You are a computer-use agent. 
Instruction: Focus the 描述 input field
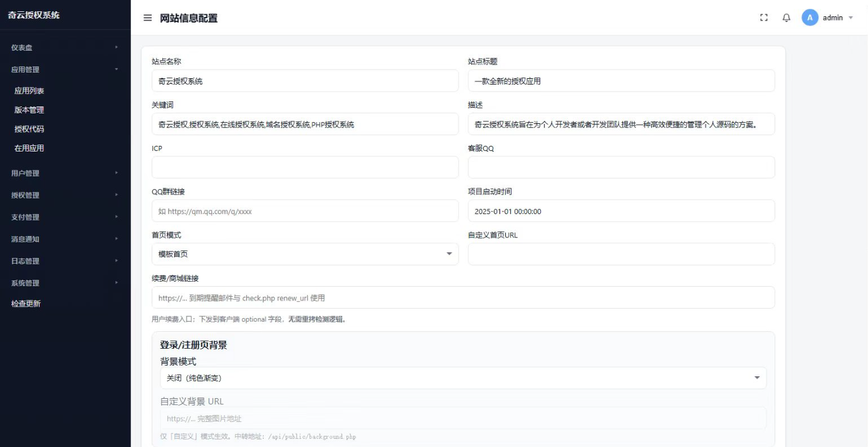pos(621,124)
